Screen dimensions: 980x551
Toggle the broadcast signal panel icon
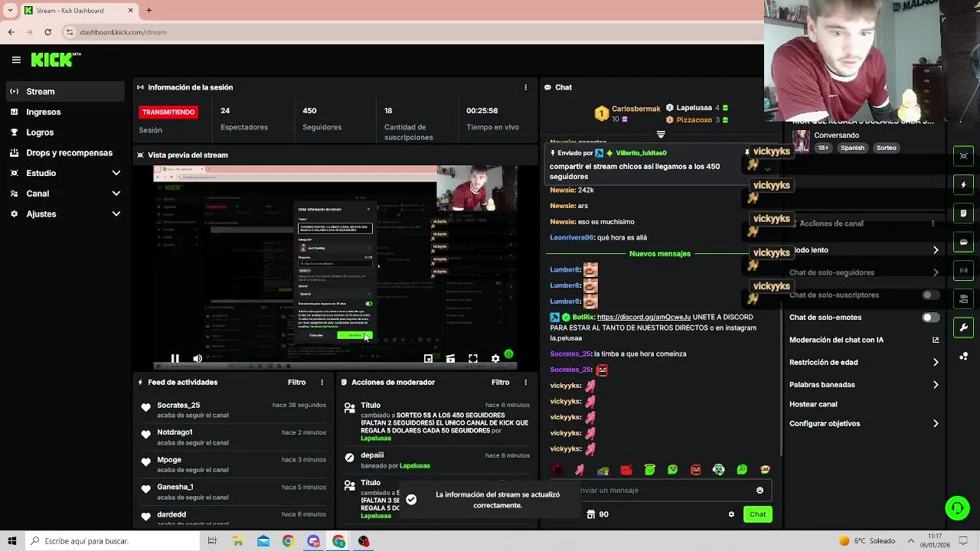coord(964,270)
